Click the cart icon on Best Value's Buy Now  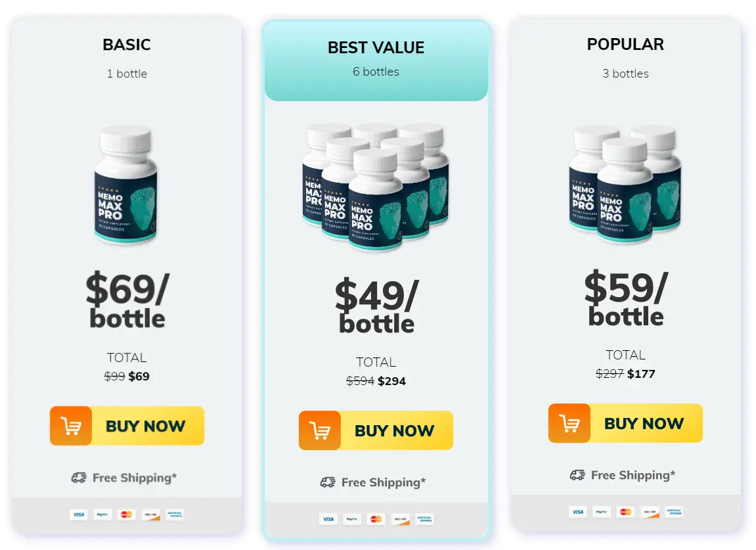point(320,430)
